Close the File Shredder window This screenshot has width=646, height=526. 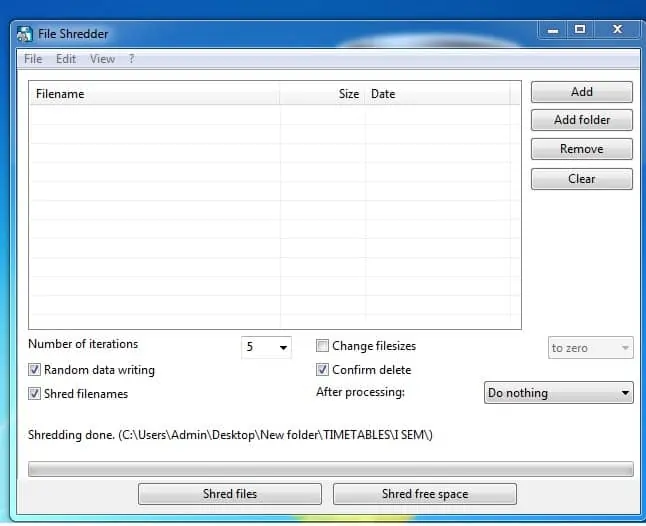tap(617, 30)
